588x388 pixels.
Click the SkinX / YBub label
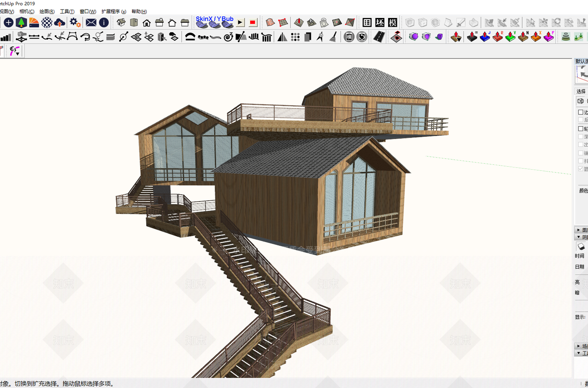pos(214,19)
